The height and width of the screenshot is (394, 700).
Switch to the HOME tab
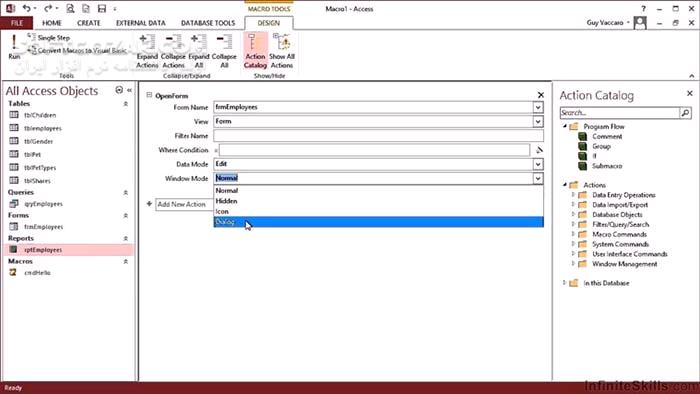coord(52,23)
